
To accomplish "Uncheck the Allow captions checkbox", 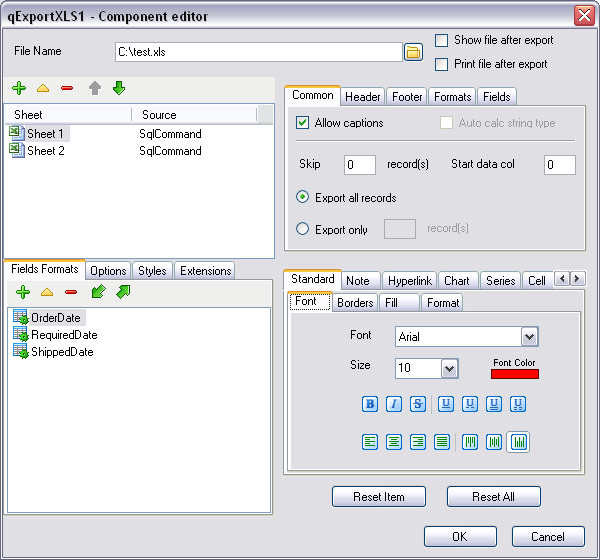I will coord(303,123).
